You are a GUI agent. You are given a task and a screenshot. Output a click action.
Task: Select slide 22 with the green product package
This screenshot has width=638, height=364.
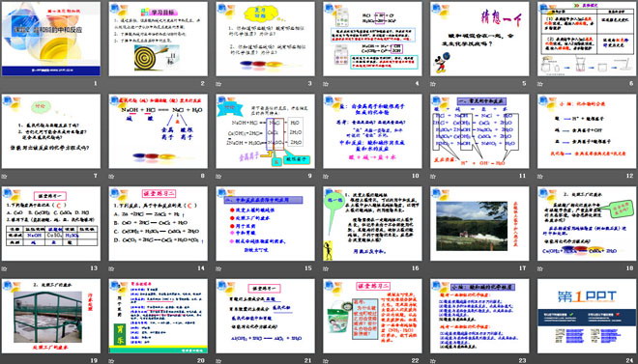(372, 316)
